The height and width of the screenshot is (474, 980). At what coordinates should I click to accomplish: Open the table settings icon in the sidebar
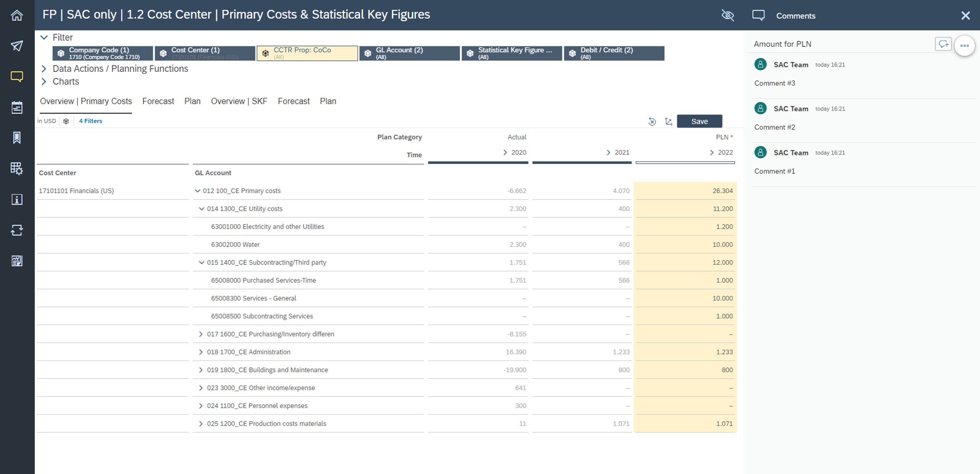[x=17, y=169]
